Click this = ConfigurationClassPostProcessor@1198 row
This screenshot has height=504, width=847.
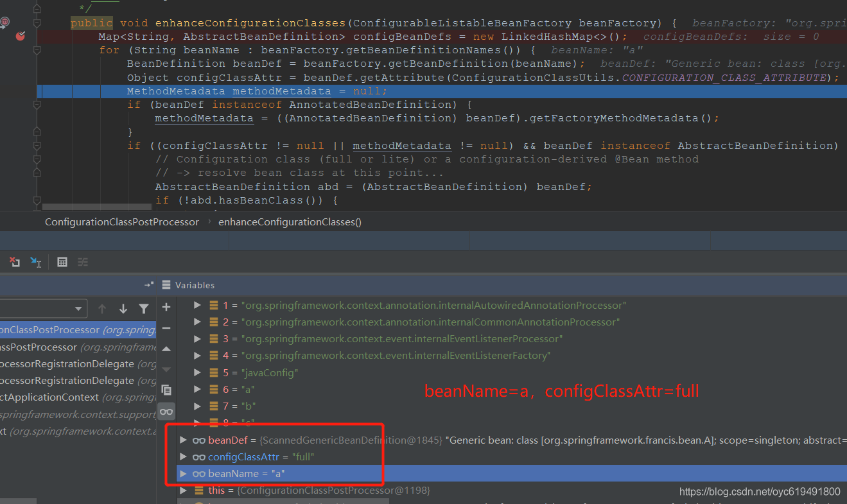pos(512,490)
